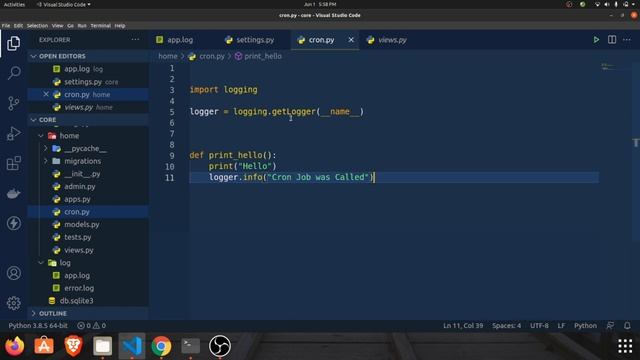Show errors and warnings count
The image size is (640, 360).
(x=91, y=325)
